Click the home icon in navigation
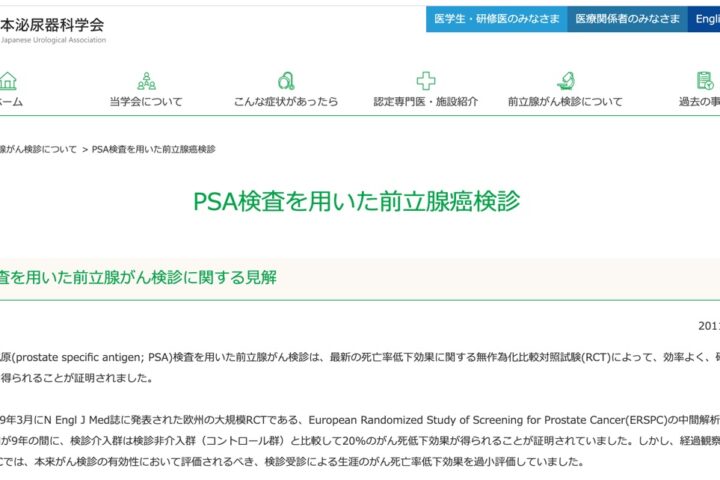The width and height of the screenshot is (720, 480). (8, 81)
